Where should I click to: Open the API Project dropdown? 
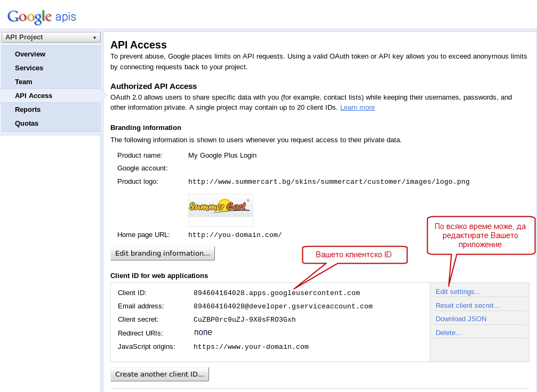click(51, 37)
